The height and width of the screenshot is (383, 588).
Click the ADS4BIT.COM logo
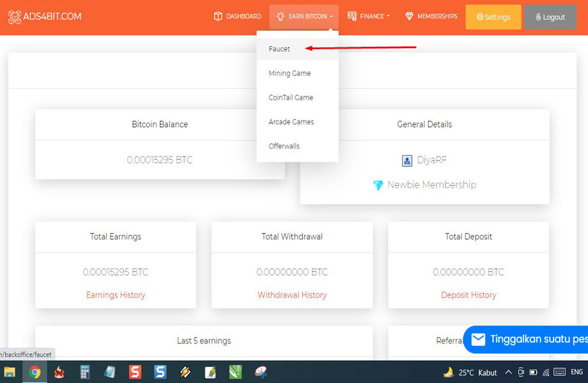point(45,17)
